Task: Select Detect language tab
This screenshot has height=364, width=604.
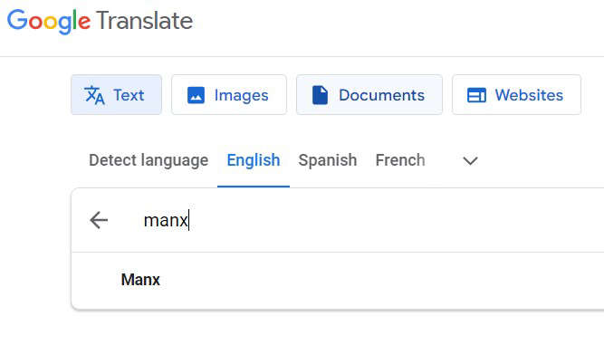Action: 149,160
